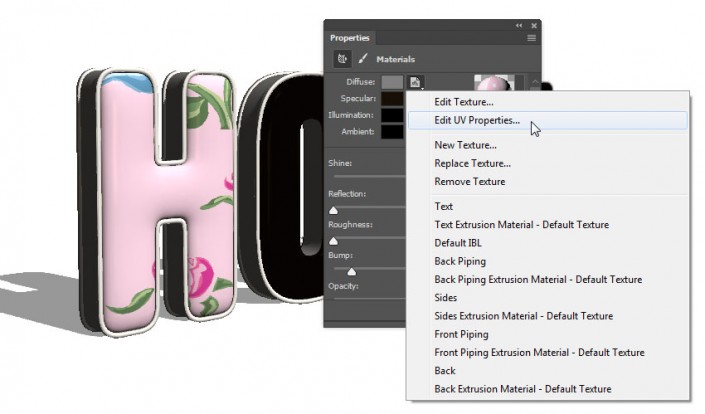Open the material preset picker thumbnail
The height and width of the screenshot is (414, 705).
pos(490,84)
